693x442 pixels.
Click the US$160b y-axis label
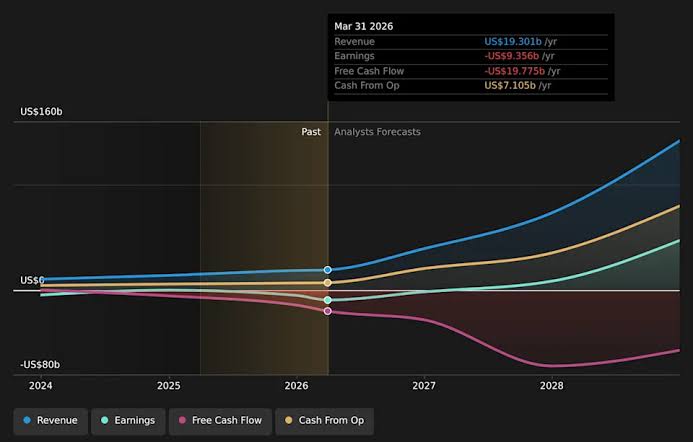[42, 112]
